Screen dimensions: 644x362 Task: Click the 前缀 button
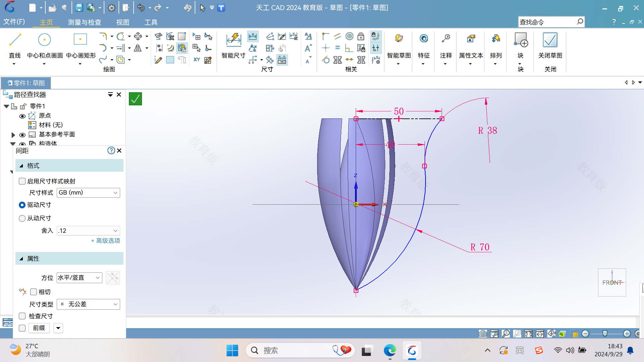click(x=39, y=328)
